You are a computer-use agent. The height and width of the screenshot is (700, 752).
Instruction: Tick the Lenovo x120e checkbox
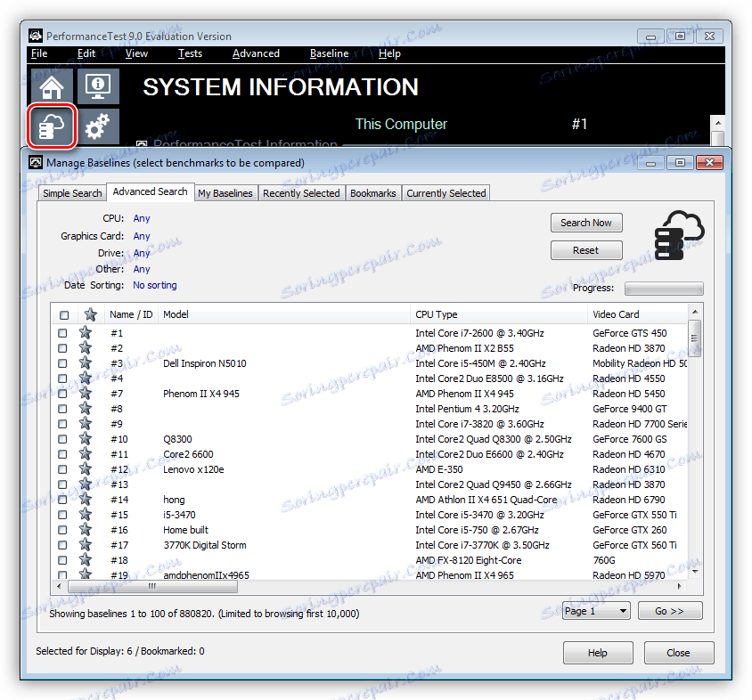[62, 469]
